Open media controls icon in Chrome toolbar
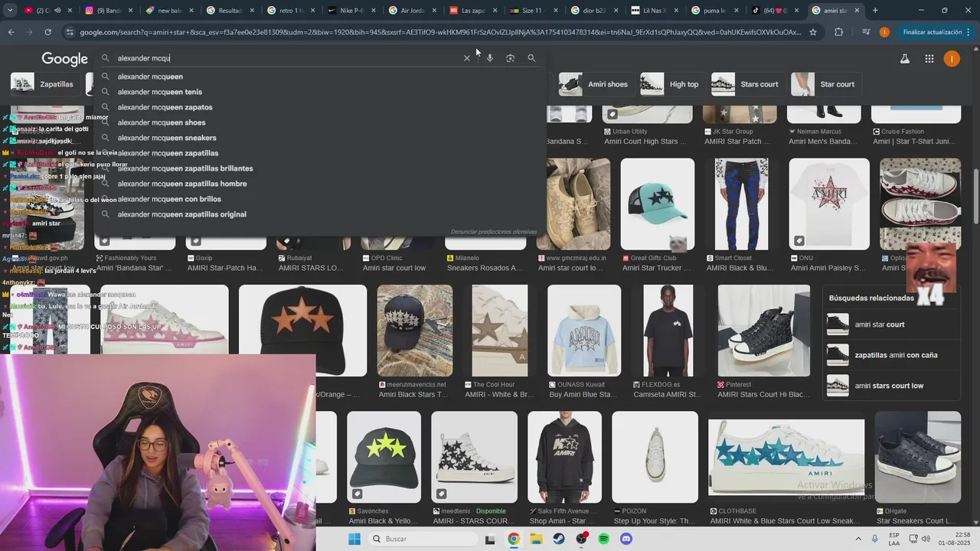 point(865,32)
